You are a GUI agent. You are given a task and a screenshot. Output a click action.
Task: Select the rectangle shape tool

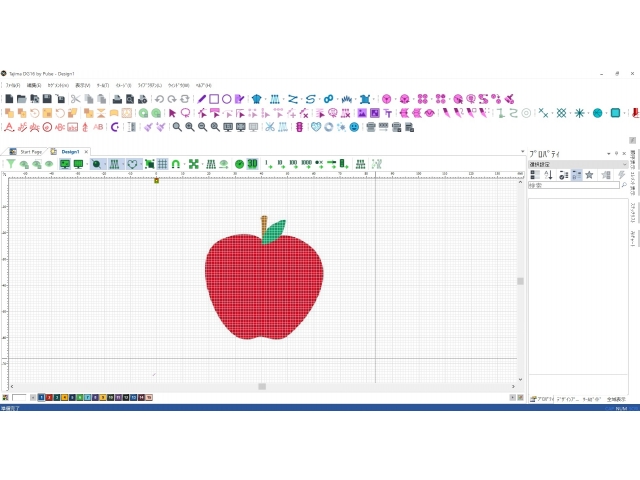pos(214,99)
